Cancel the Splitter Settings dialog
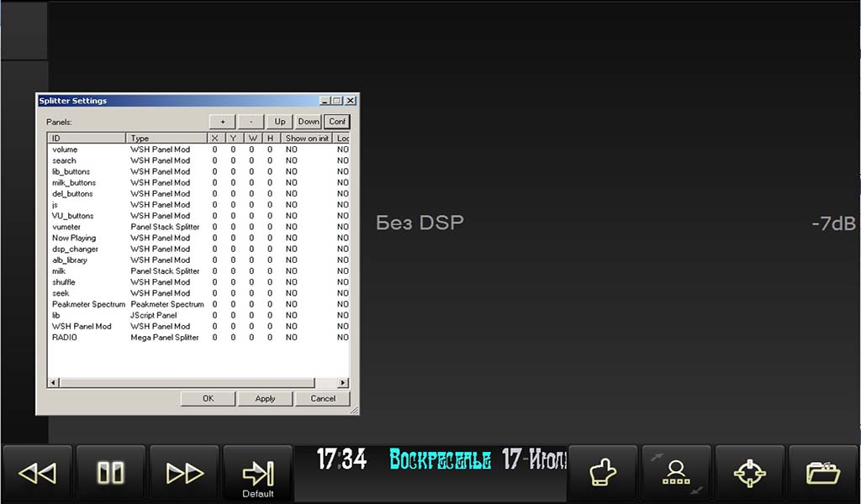 (x=323, y=398)
